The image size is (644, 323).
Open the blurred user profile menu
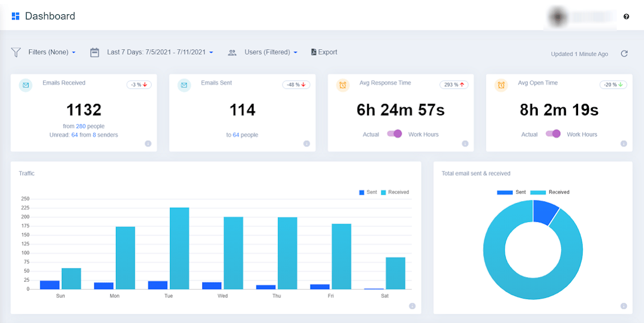580,16
